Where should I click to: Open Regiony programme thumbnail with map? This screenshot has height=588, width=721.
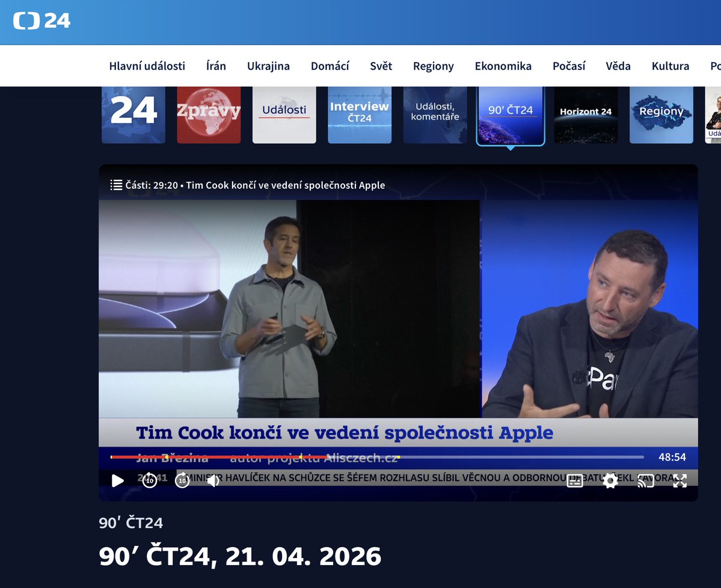pyautogui.click(x=661, y=115)
